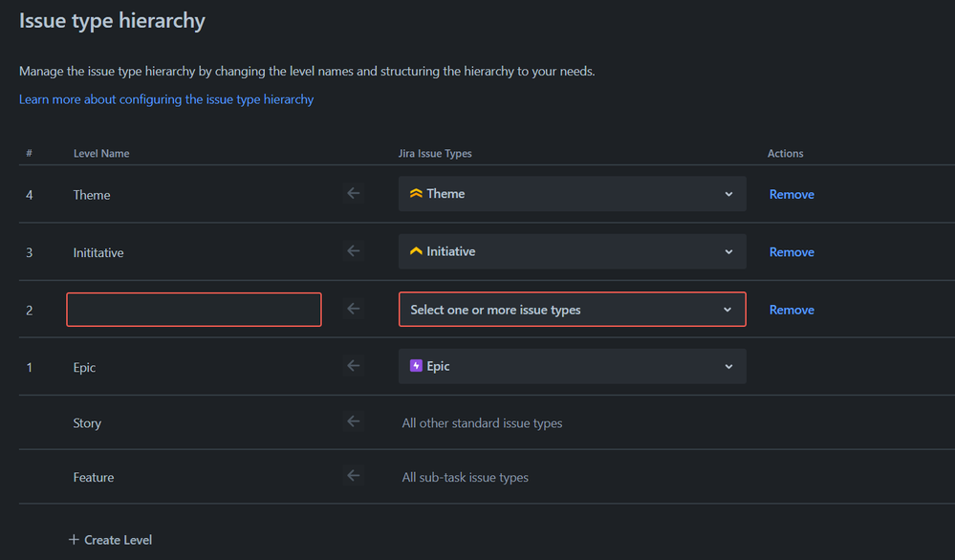The width and height of the screenshot is (955, 560).
Task: Click the arrow icon in Feature row
Action: pos(354,476)
